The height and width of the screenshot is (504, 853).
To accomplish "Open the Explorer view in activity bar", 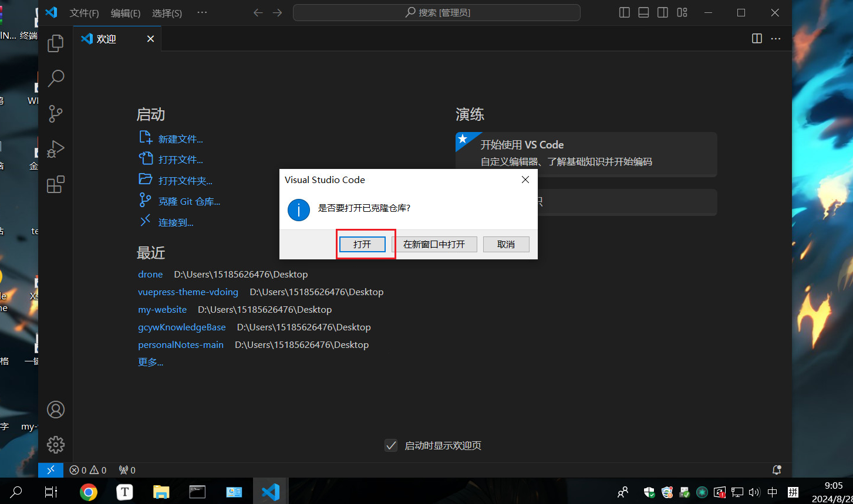I will (x=56, y=43).
